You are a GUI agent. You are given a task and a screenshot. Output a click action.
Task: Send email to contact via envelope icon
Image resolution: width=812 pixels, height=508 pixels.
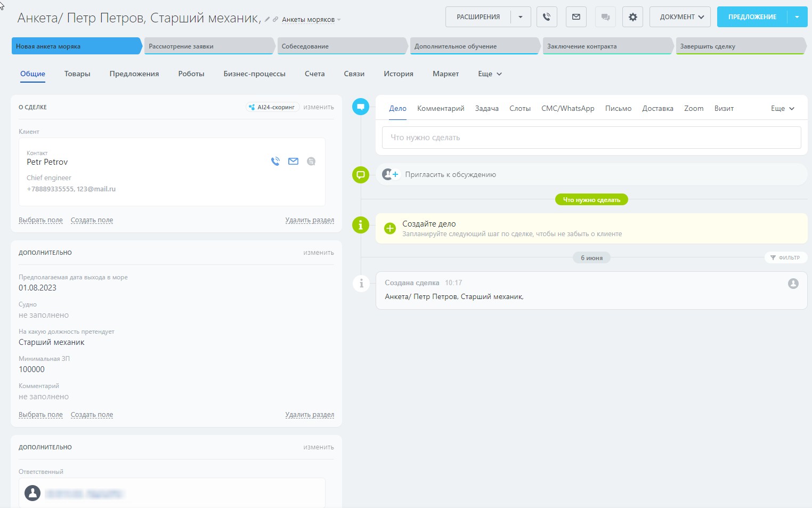click(293, 162)
